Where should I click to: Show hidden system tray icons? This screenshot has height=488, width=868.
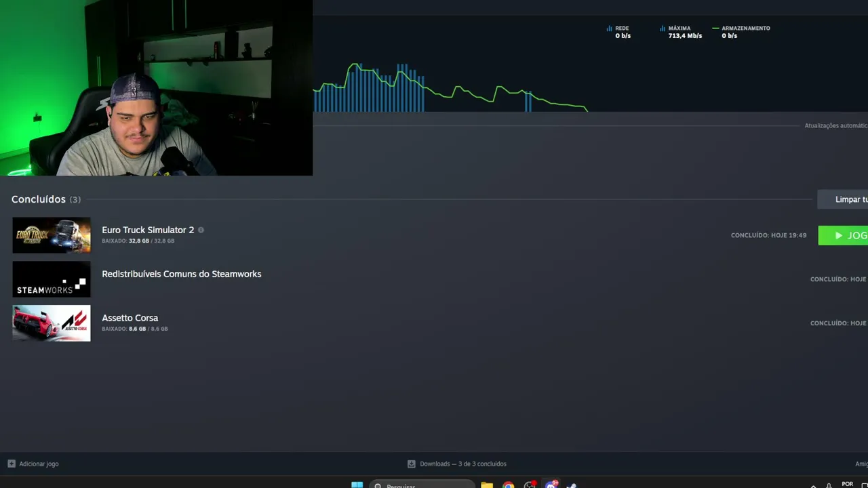tap(813, 485)
